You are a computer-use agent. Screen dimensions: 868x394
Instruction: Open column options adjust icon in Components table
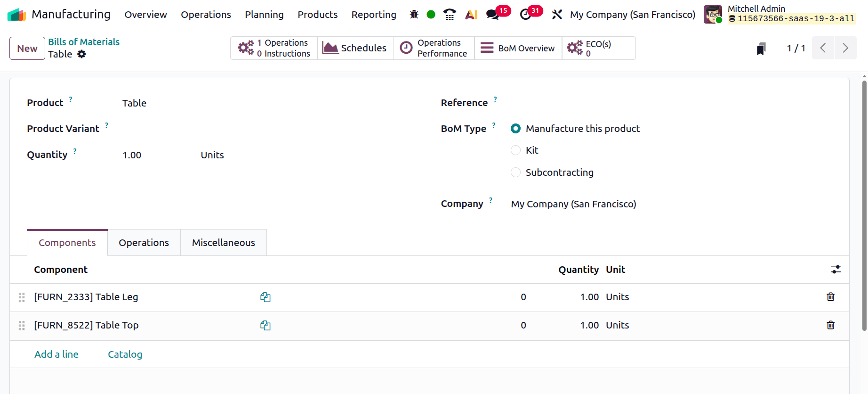click(836, 270)
